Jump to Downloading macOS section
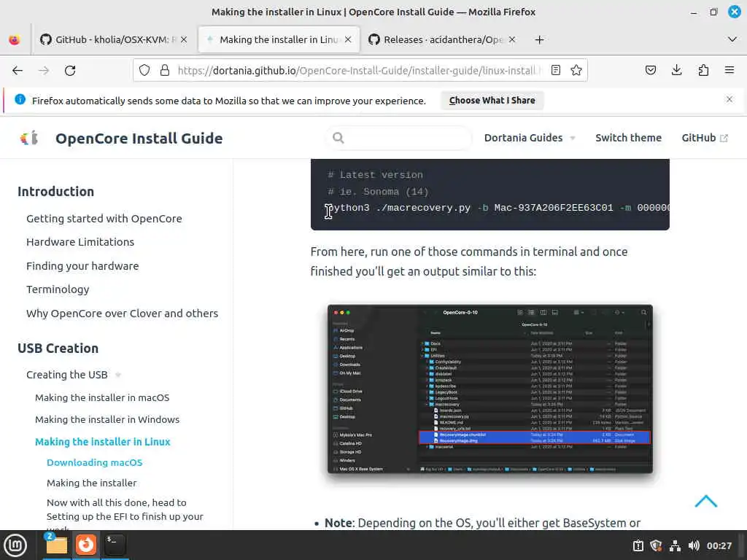The width and height of the screenshot is (747, 560). 94,462
